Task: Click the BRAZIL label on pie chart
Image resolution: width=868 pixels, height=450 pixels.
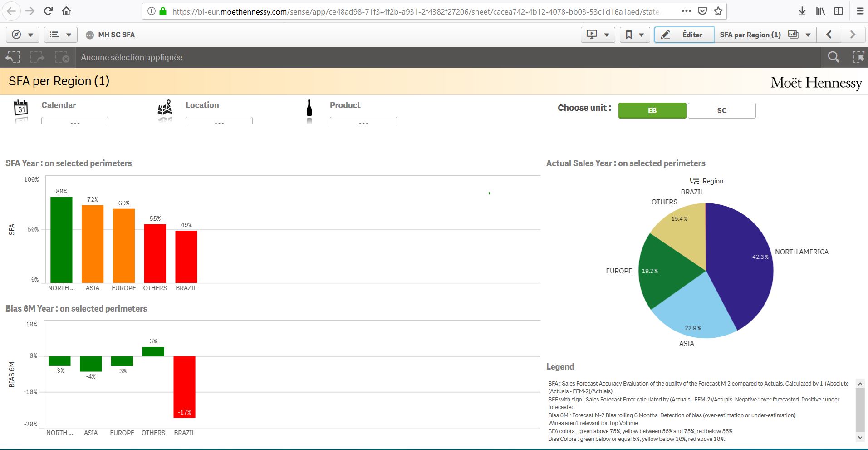Action: tap(692, 192)
